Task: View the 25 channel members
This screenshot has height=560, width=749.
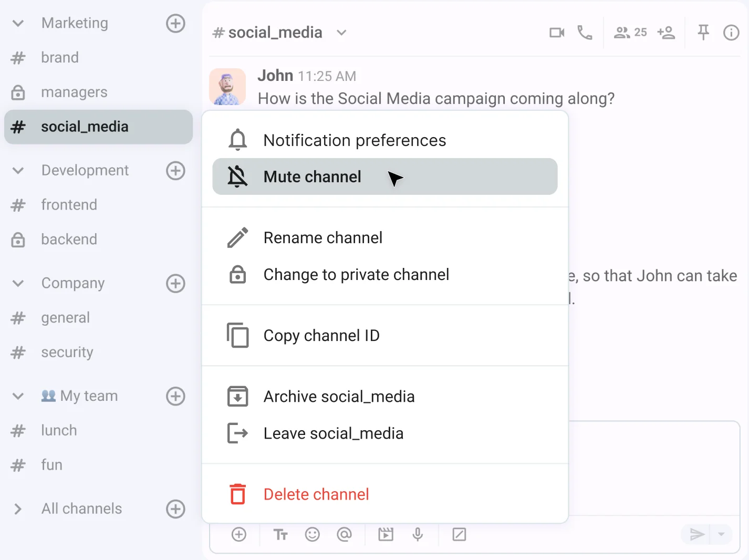Action: [629, 32]
